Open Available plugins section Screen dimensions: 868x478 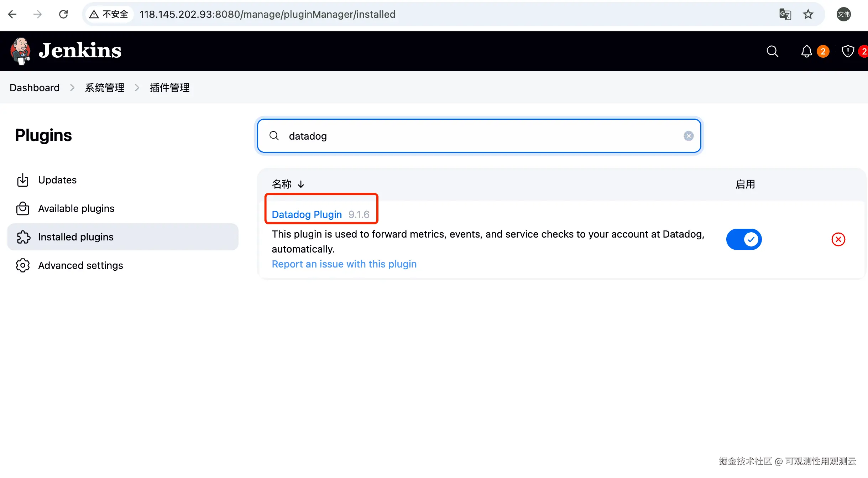(122, 208)
